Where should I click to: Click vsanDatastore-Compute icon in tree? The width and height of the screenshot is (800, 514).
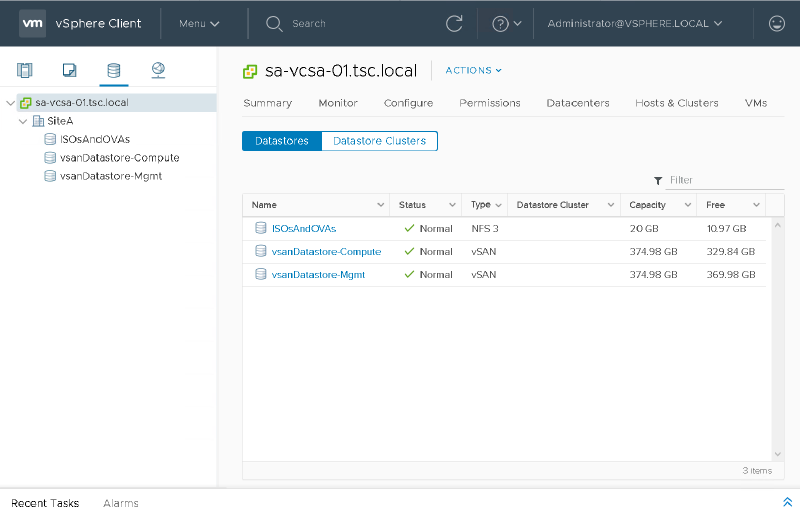coord(50,158)
